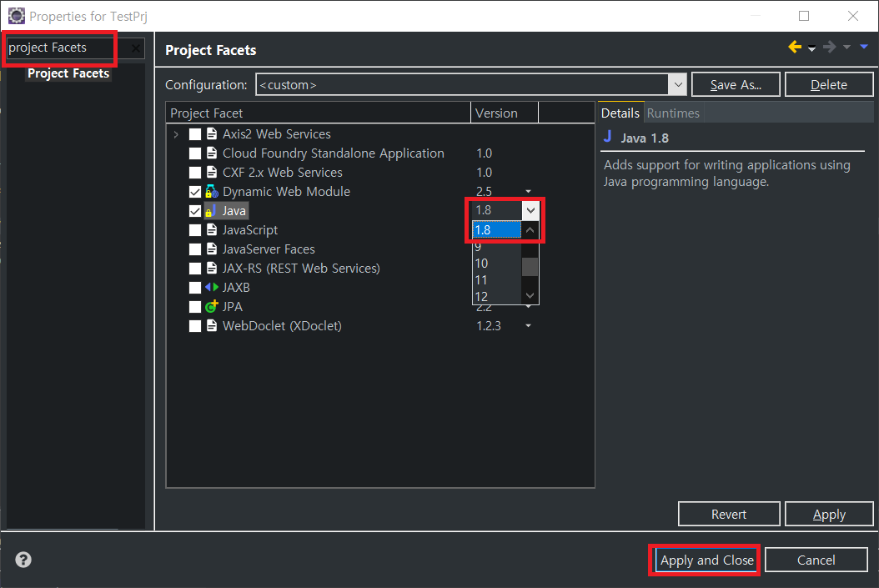
Task: Click the JAXB green-blue arrows icon
Action: tap(211, 287)
